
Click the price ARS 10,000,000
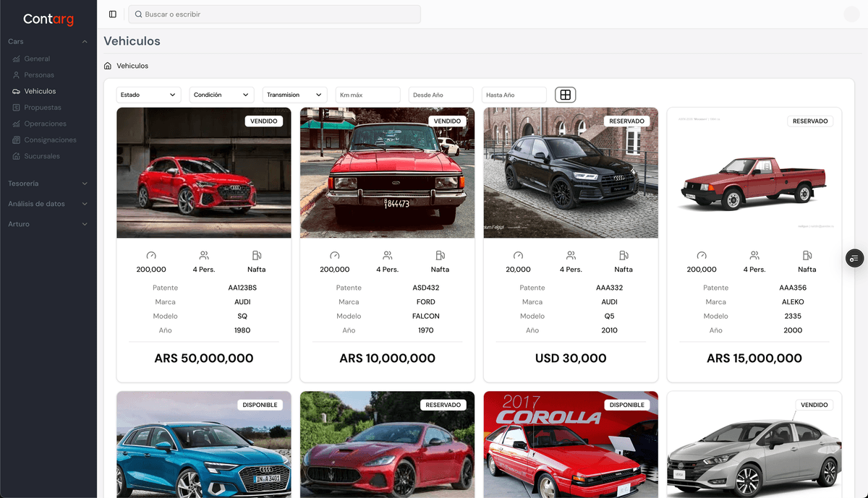pyautogui.click(x=388, y=359)
